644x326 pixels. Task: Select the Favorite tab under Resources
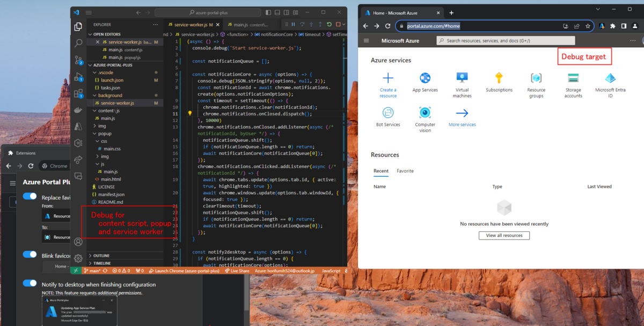point(405,171)
